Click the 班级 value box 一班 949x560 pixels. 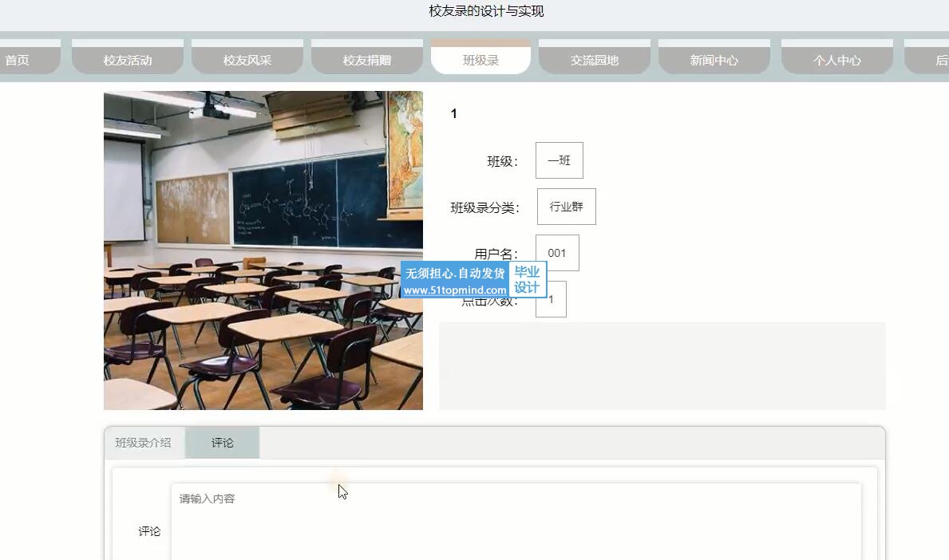pyautogui.click(x=560, y=160)
